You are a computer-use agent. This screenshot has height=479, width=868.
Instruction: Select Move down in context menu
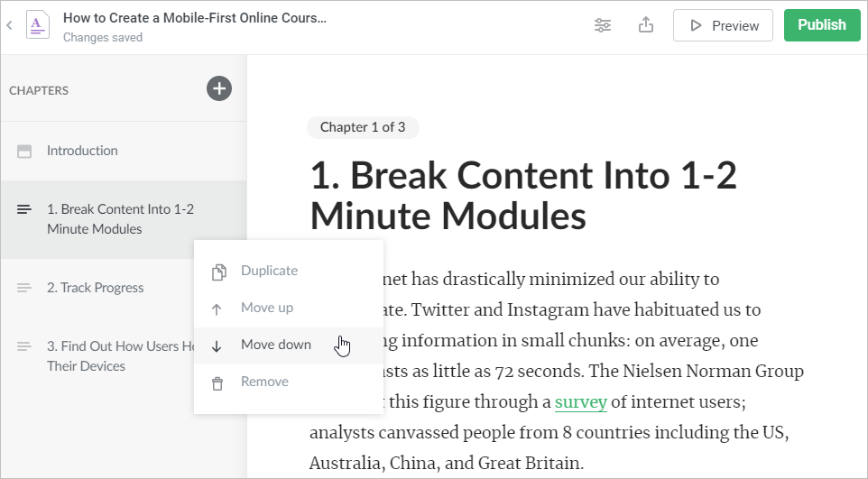pos(275,345)
